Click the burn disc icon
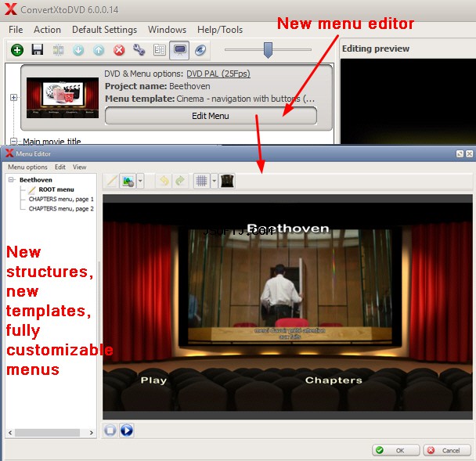Screen dimensions: 476x461 tap(200, 50)
